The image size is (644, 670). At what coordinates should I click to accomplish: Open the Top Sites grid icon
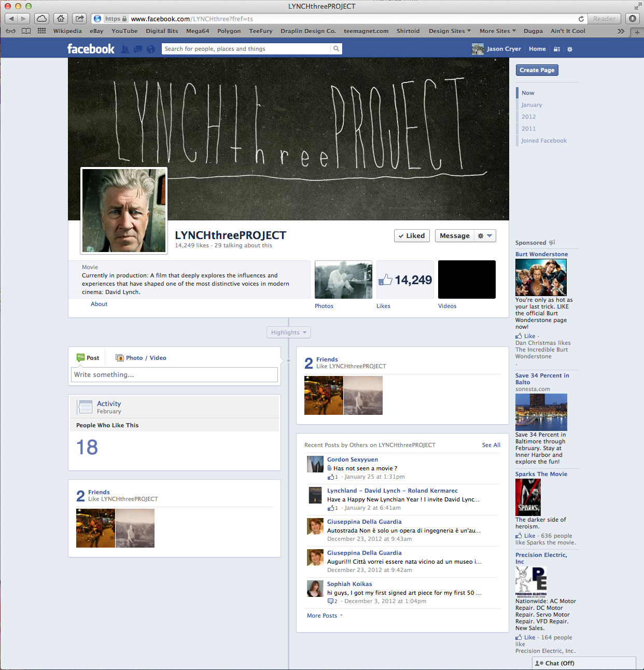41,31
